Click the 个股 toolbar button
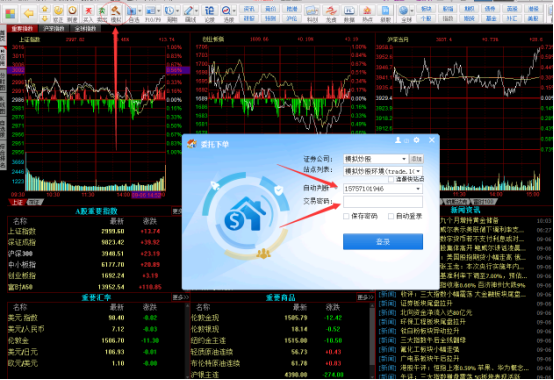Screen dimensions: 554x380 click(426, 18)
